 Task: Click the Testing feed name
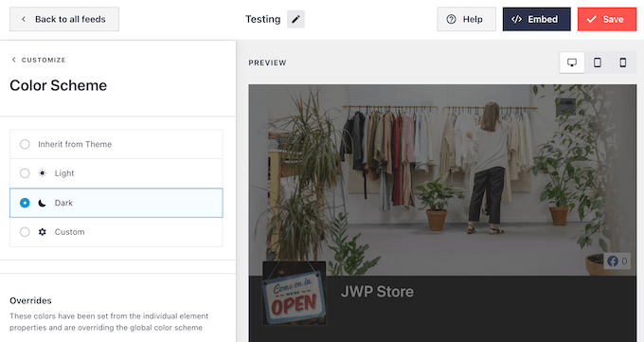point(263,19)
